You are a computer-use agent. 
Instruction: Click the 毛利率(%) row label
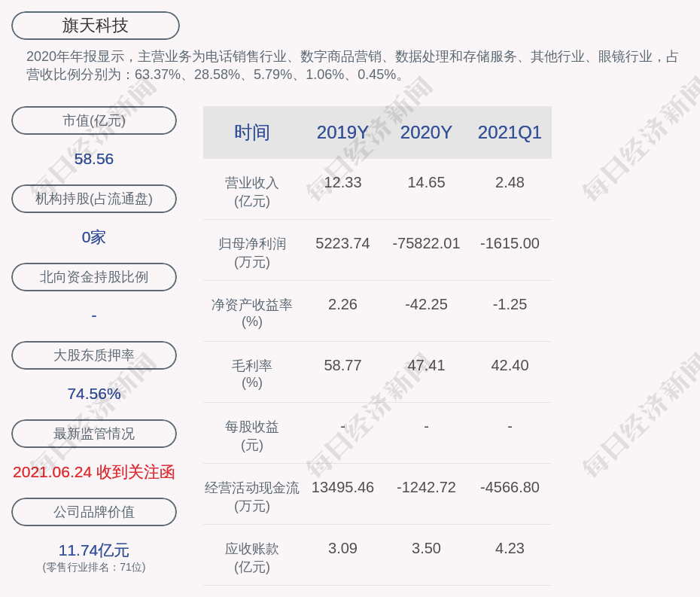(x=252, y=374)
